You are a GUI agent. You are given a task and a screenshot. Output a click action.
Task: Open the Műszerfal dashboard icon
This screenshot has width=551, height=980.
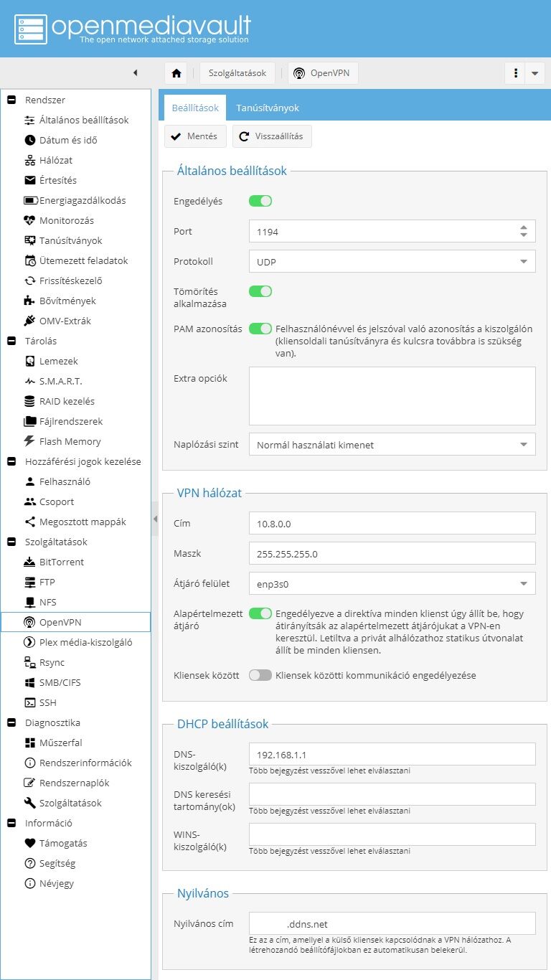(x=29, y=743)
